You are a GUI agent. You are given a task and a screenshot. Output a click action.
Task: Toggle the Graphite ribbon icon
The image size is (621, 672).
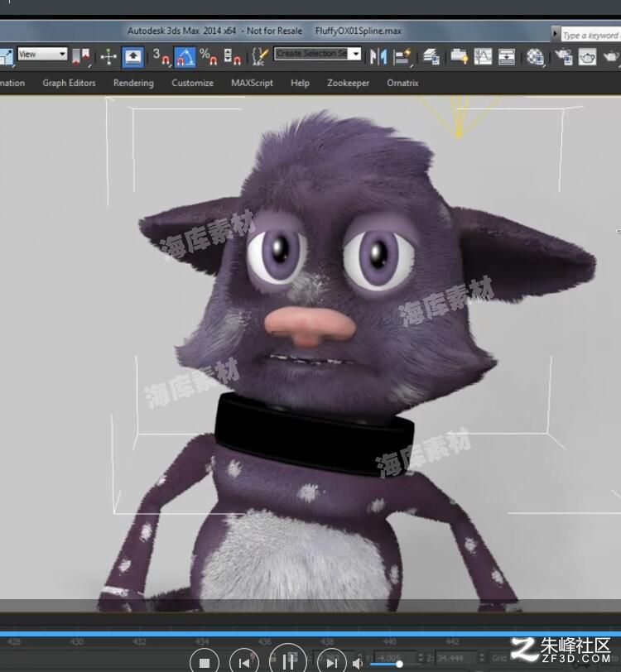coord(459,56)
